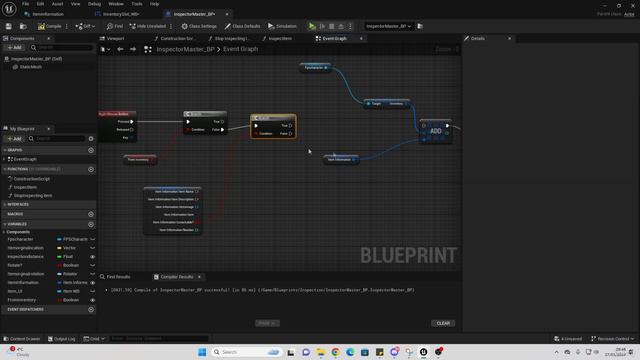Click InspectorMaster_BP breadcrumb link

(x=185, y=49)
